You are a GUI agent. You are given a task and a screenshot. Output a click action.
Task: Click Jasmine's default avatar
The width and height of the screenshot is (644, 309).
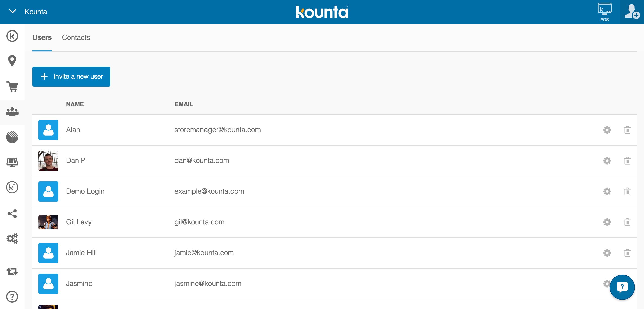pyautogui.click(x=48, y=284)
